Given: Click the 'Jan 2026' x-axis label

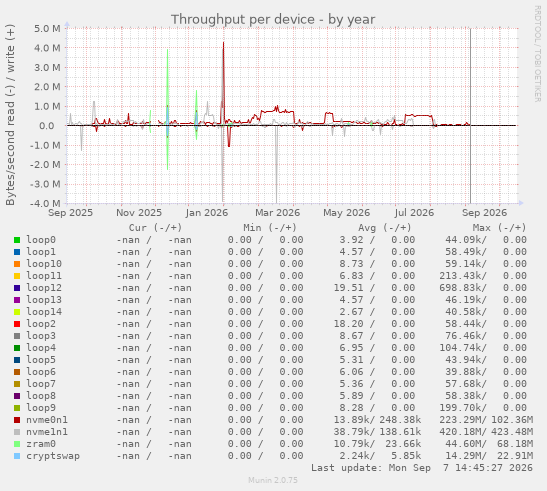Looking at the screenshot, I should coord(207,213).
